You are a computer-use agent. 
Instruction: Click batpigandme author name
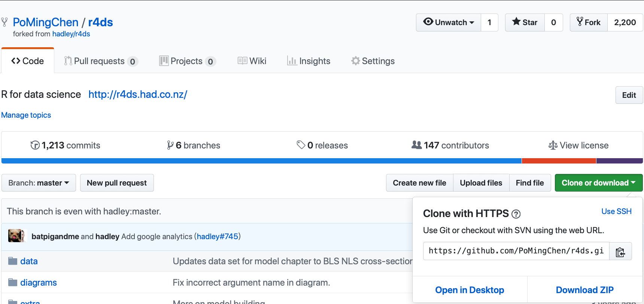[55, 237]
